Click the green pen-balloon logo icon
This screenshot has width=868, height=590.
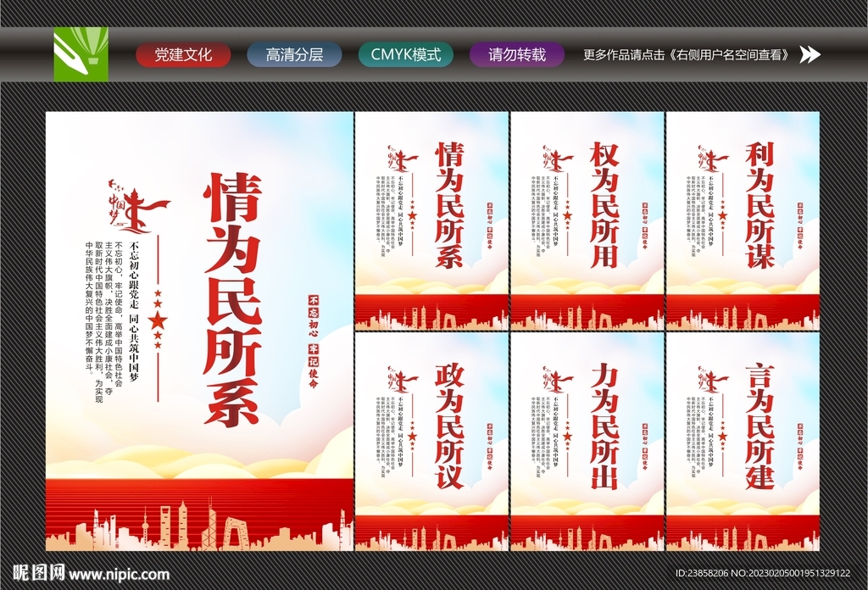tap(81, 54)
